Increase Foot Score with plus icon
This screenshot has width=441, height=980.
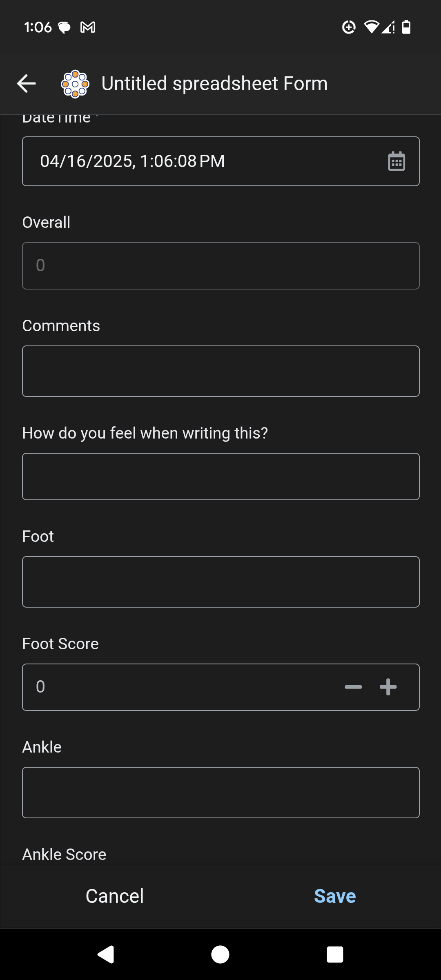pos(388,687)
